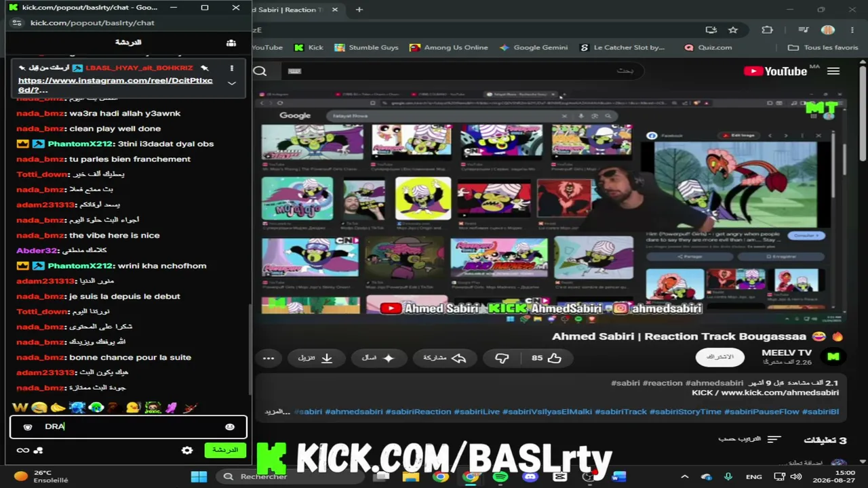View site information in popout address bar
The width and height of the screenshot is (868, 488).
click(18, 23)
